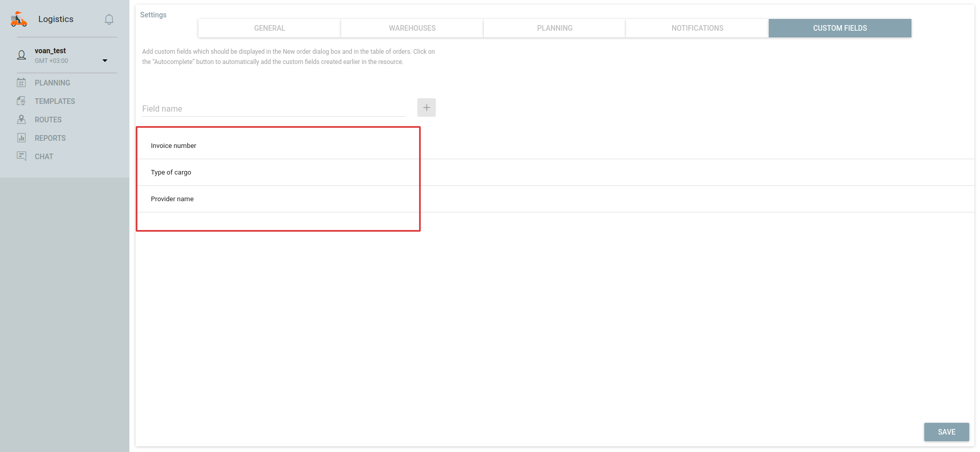Focus the Field name input box

(273, 109)
